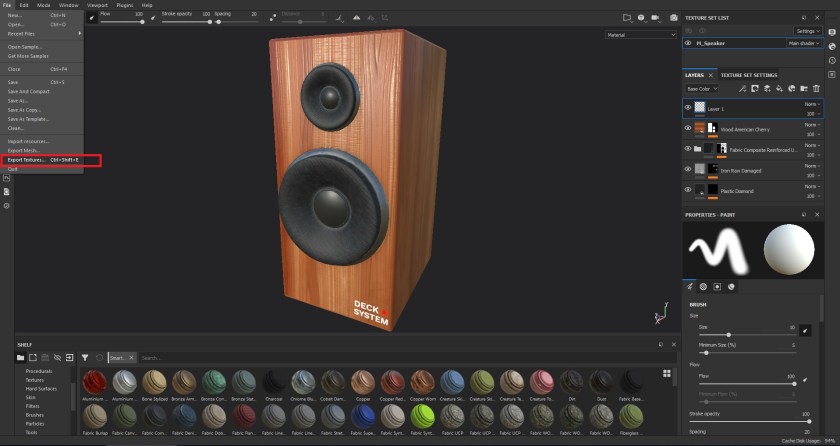Screen dimensions: 840x446
Task: Add a new paint layer icon
Action: (x=767, y=89)
